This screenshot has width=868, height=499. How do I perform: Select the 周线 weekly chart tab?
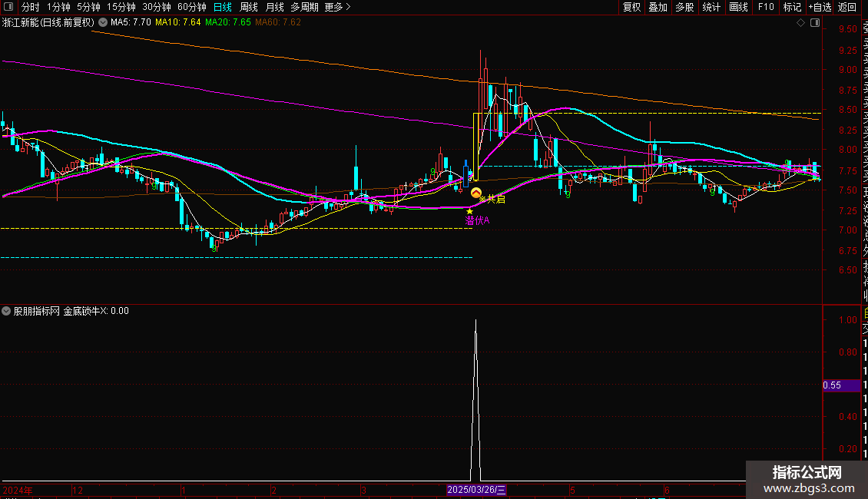(x=249, y=7)
